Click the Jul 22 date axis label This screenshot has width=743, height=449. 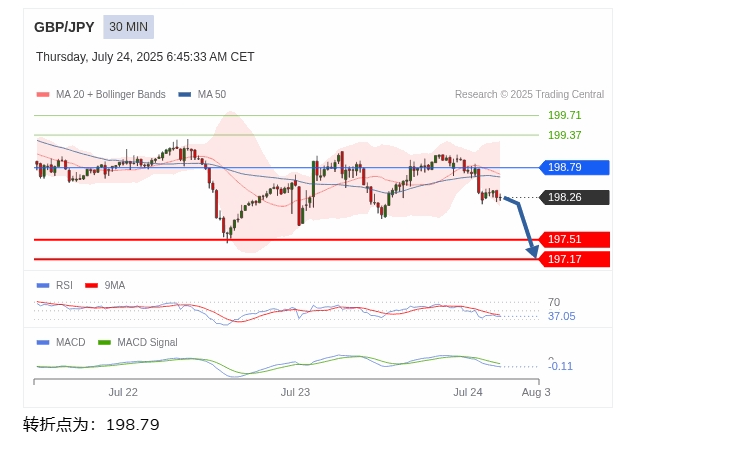coord(123,392)
